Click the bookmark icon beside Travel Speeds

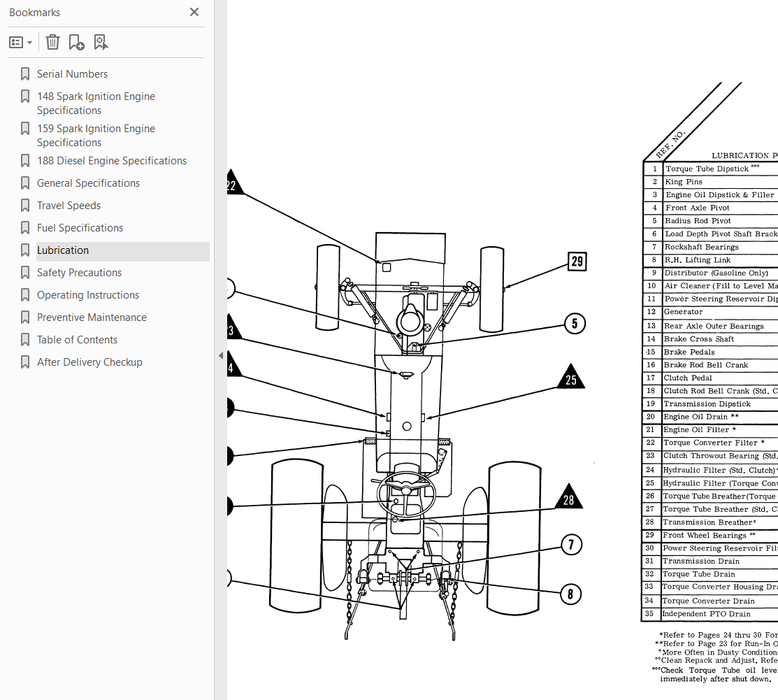point(24,206)
